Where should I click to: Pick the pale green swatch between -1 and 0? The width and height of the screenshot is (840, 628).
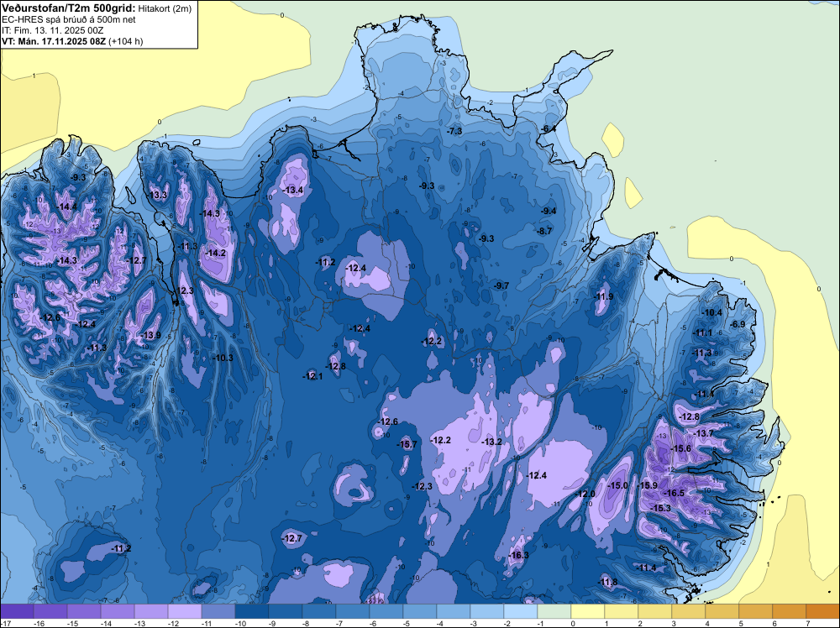coord(554,611)
